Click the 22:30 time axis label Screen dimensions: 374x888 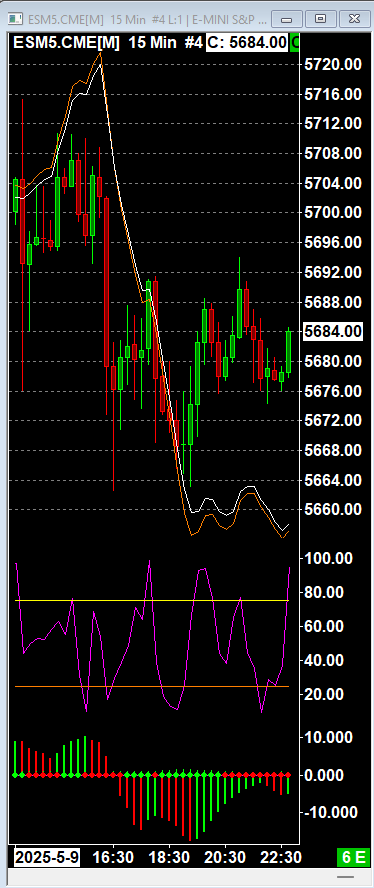[280, 857]
